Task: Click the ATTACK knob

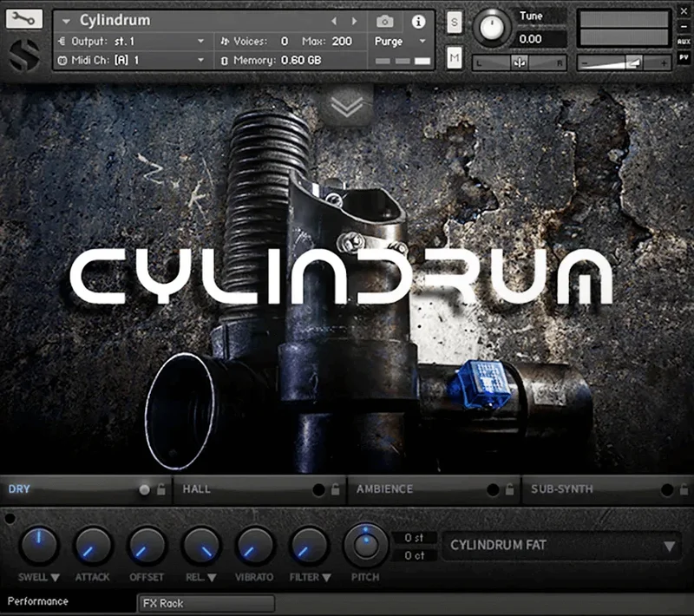Action: (x=93, y=546)
